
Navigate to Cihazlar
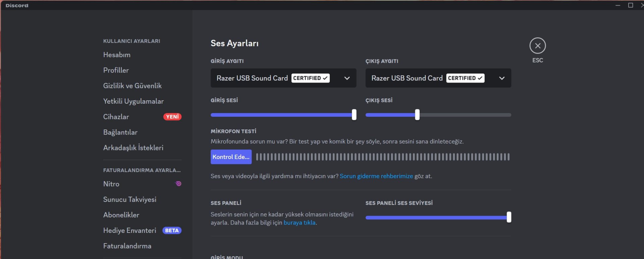click(116, 117)
